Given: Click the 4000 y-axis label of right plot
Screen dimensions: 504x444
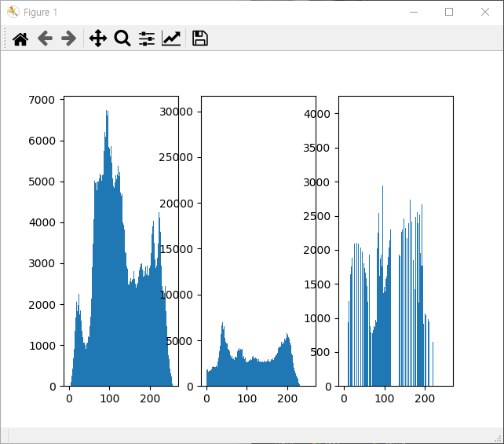Looking at the screenshot, I should pyautogui.click(x=317, y=114).
